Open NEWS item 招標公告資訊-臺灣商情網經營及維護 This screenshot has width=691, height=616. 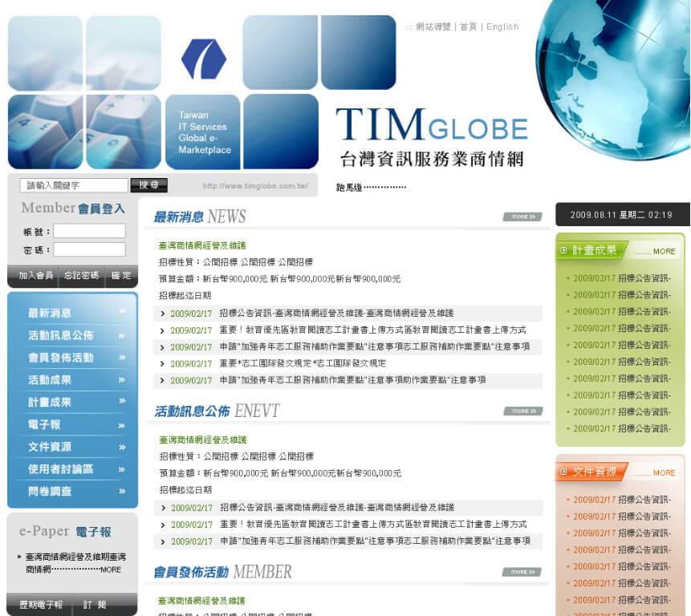pos(337,313)
